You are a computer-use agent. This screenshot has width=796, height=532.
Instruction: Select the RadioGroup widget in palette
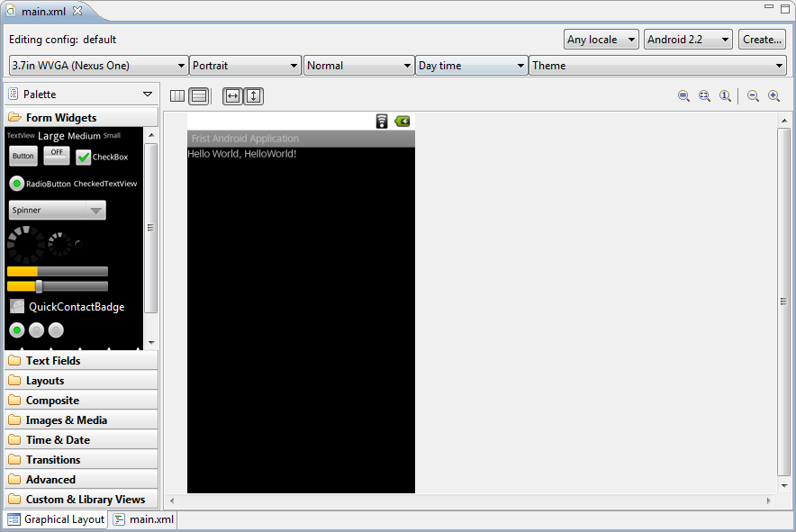(37, 330)
